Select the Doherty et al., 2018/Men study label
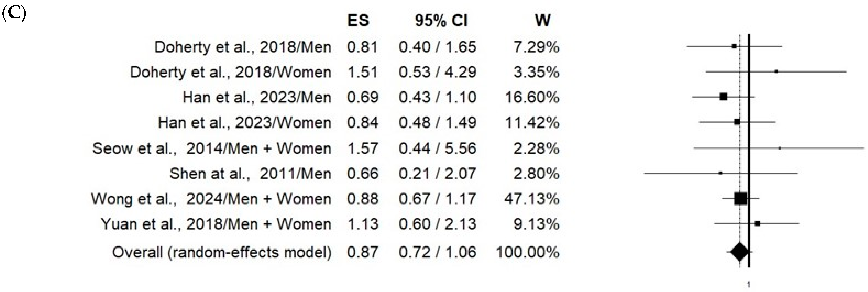The image size is (868, 292). coord(243,47)
